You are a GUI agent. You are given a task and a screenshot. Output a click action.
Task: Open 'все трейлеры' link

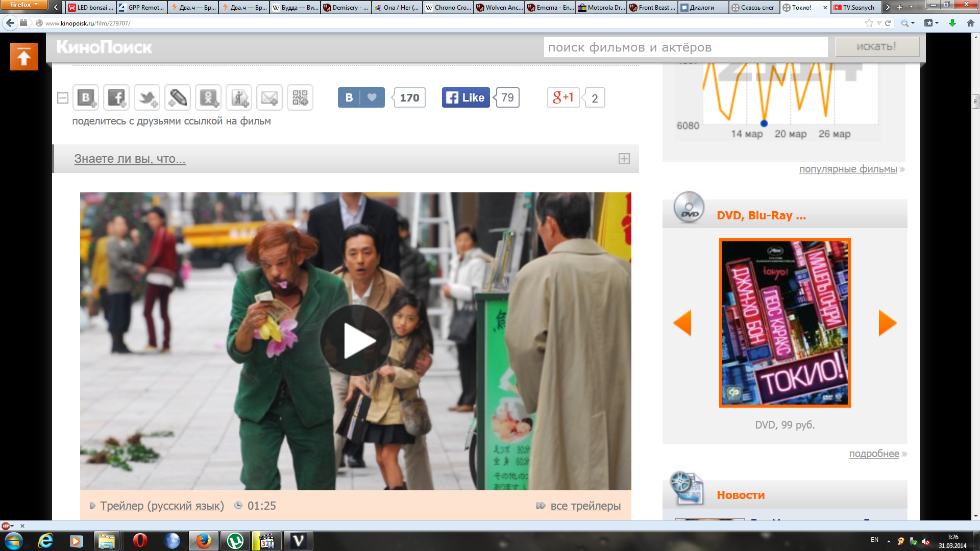coord(585,506)
